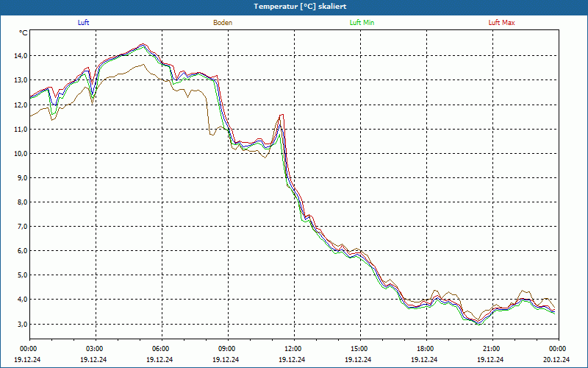Screen dimensions: 588x368
Task: Click the 9,0 value on the temperature axis
Action: click(x=22, y=177)
